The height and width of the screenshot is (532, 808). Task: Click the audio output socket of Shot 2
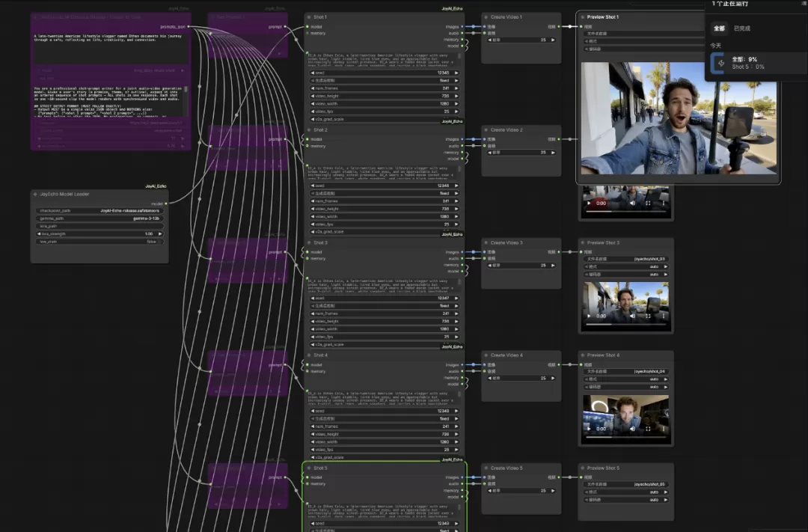tap(462, 145)
